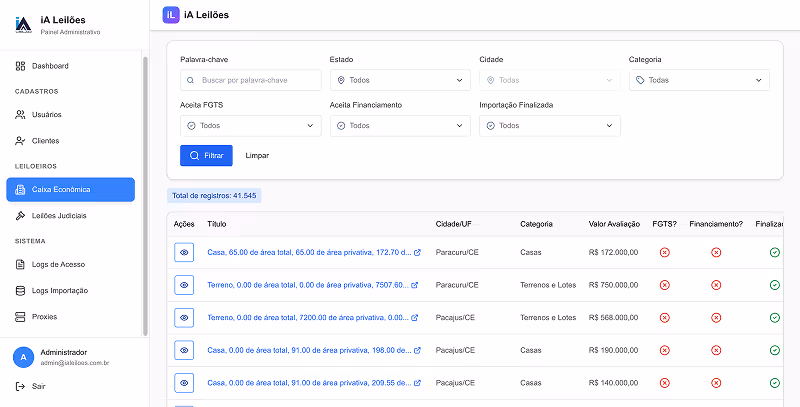Expand the Aceita Financiamento dropdown
800x407 pixels.
tap(400, 126)
